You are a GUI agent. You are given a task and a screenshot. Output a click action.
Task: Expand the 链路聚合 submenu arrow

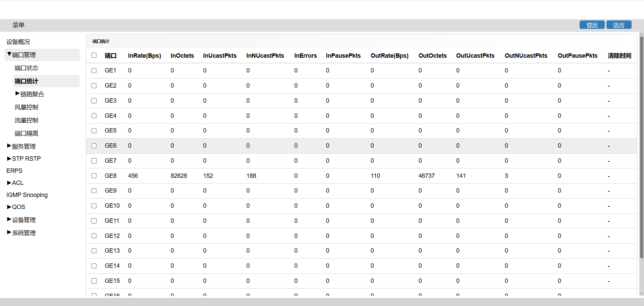pos(17,94)
